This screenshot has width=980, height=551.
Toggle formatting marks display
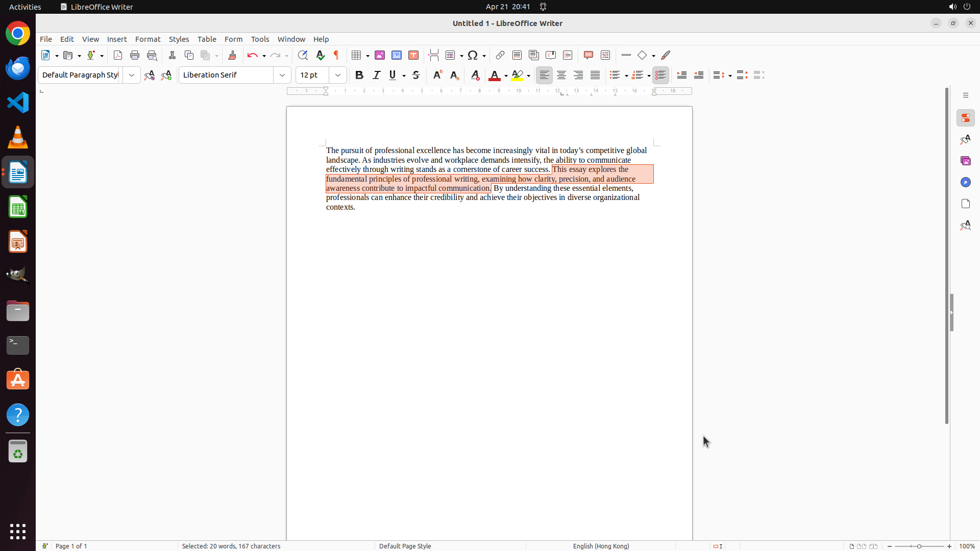point(336,55)
